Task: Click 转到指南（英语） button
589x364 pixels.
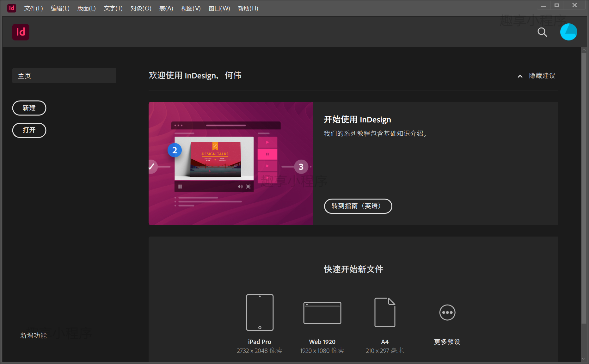Action: 358,206
